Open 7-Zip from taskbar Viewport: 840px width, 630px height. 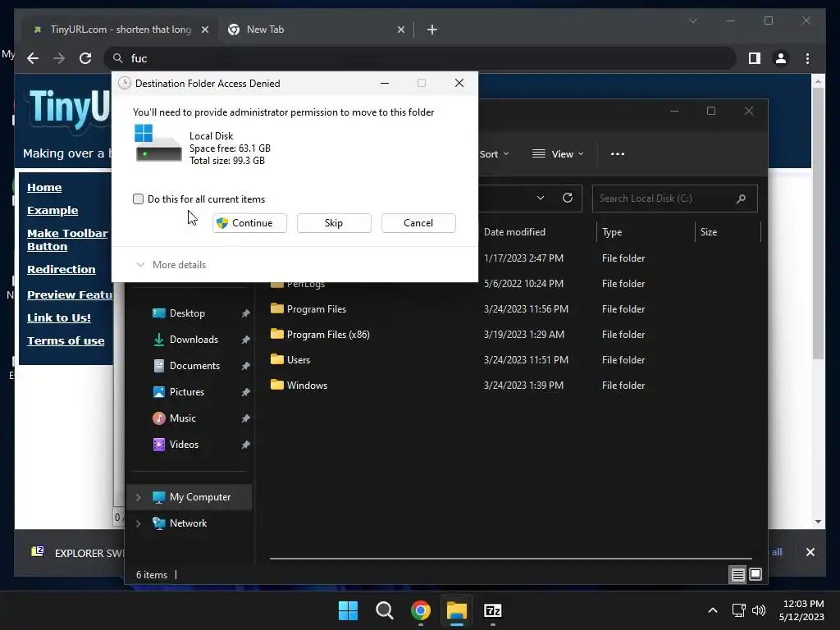coord(493,610)
